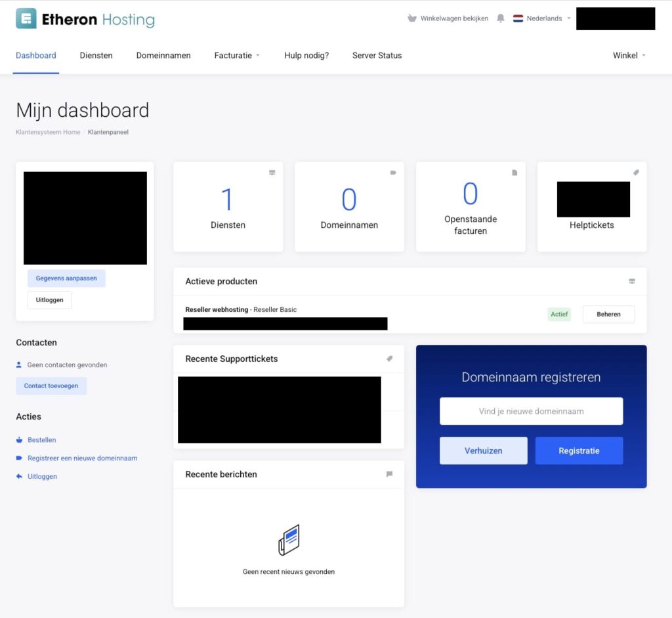Image resolution: width=672 pixels, height=618 pixels.
Task: Click the flag icon on Recente berichten panel
Action: [x=389, y=474]
